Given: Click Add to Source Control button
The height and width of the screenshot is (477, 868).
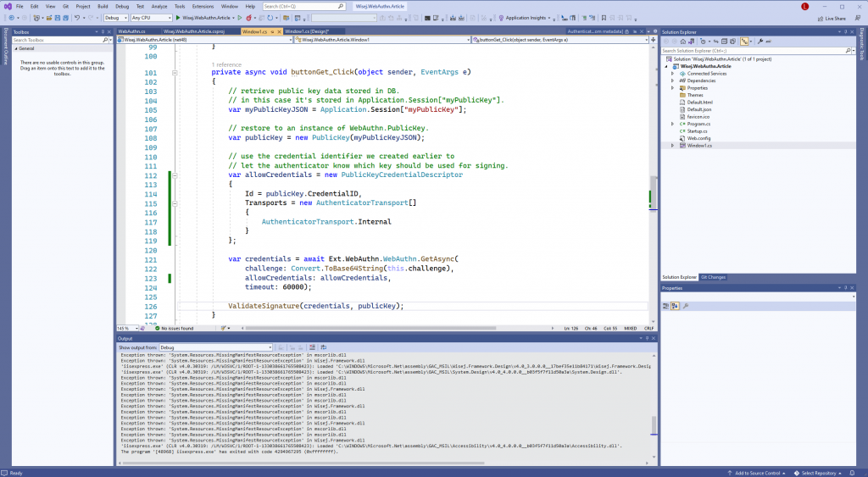Looking at the screenshot, I should click(x=756, y=473).
